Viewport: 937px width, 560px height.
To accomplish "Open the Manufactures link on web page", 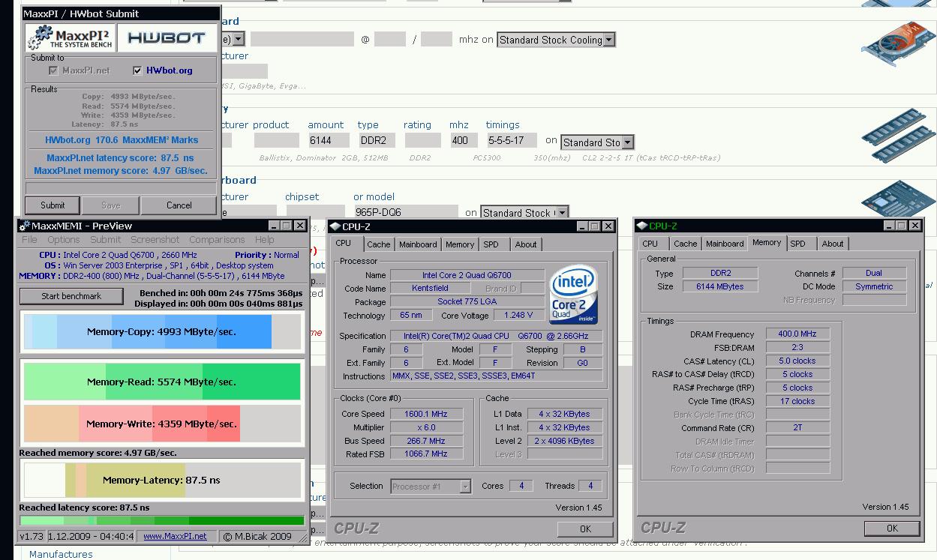I will click(61, 554).
